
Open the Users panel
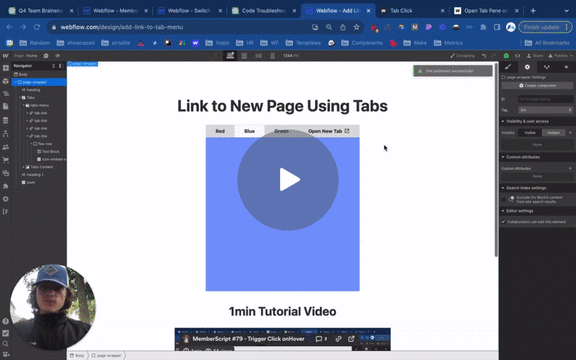click(6, 147)
